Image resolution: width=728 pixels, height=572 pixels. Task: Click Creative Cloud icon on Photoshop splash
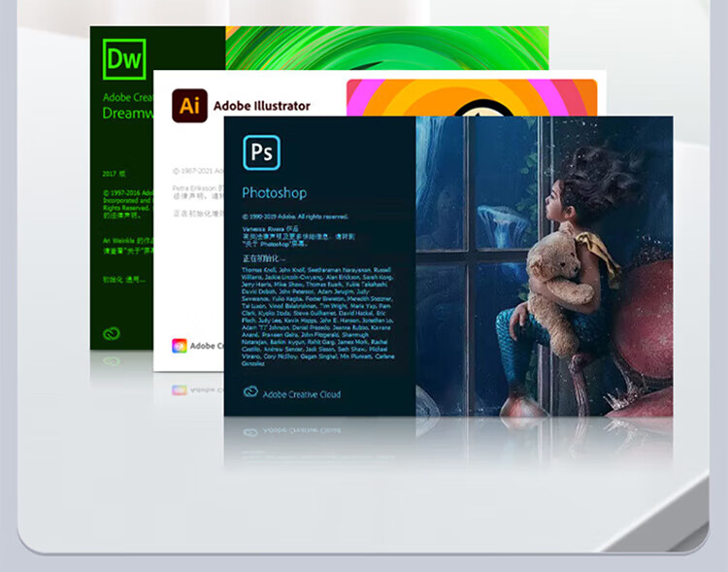(x=250, y=392)
